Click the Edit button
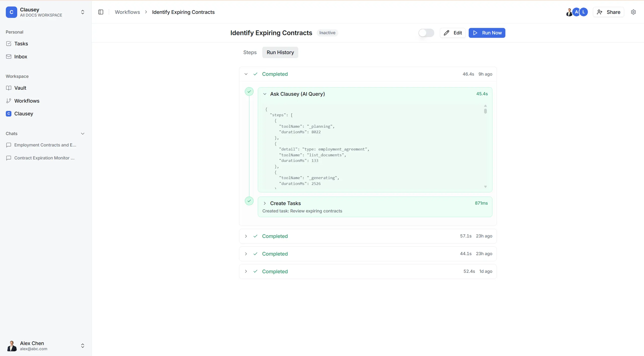Screen dimensions: 644x356 click(x=453, y=33)
